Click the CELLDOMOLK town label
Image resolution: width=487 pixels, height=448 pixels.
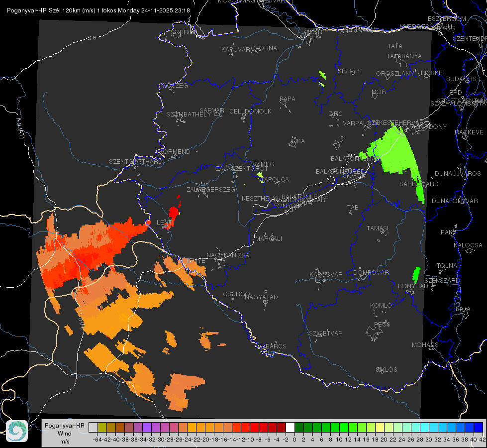tap(250, 112)
